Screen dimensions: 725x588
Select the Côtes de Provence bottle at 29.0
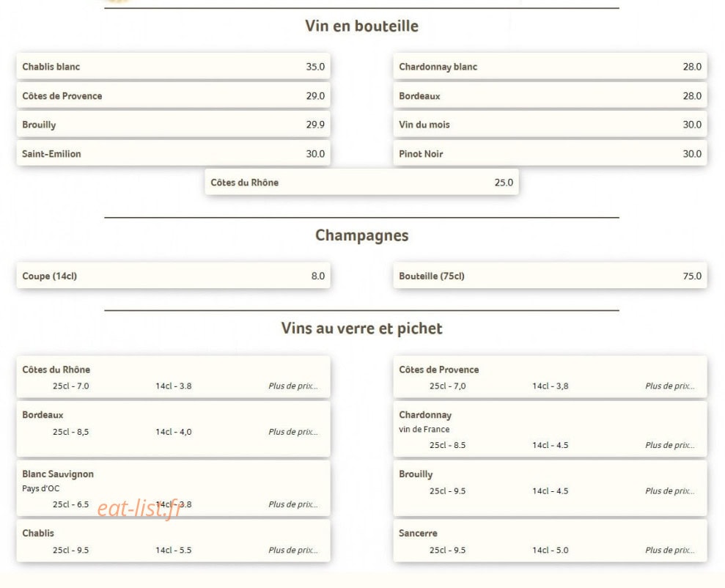coord(174,96)
